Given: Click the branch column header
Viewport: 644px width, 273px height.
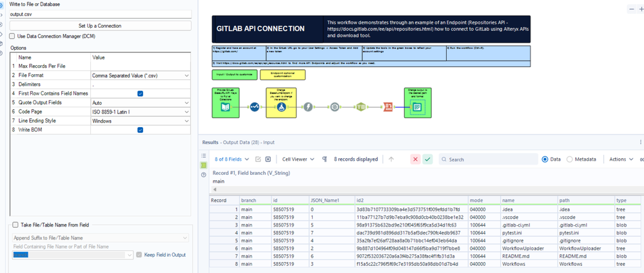Looking at the screenshot, I should click(x=255, y=200).
